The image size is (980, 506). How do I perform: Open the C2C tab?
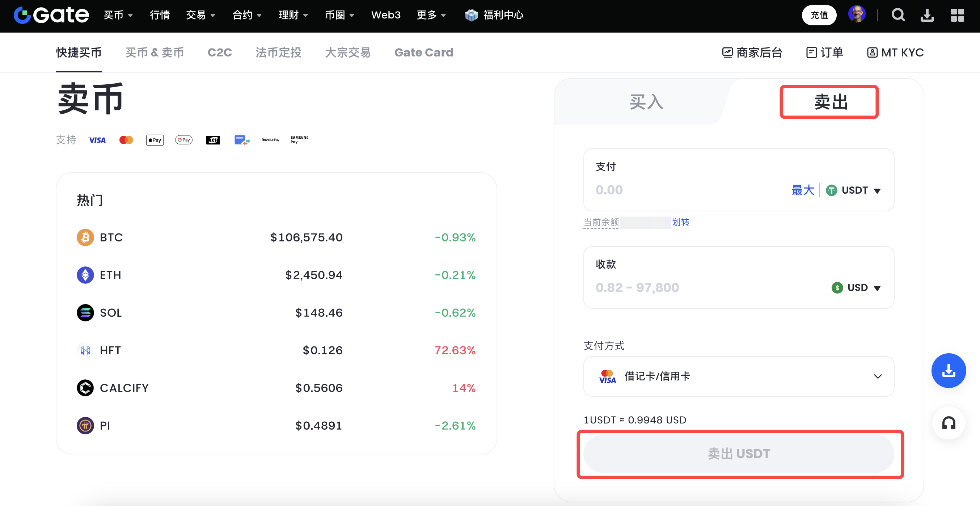[220, 52]
